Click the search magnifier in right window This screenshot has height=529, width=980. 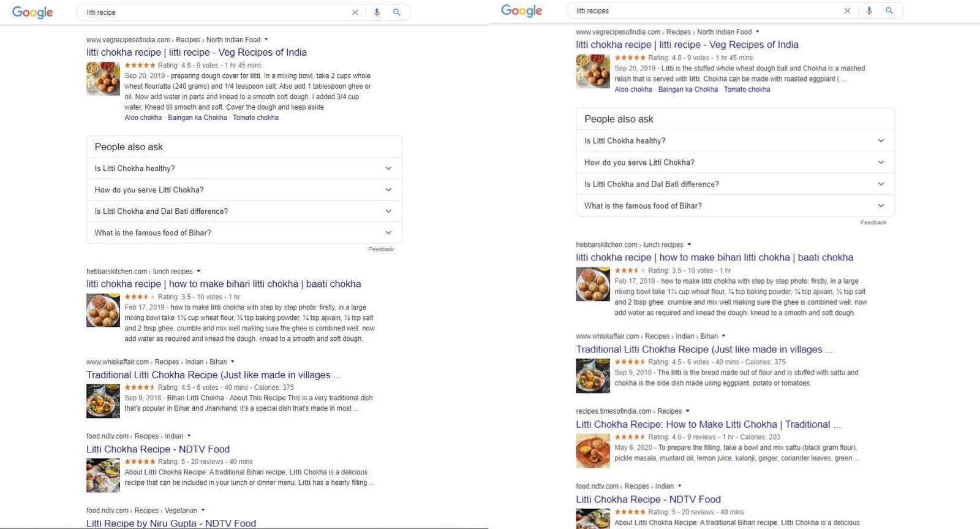coord(889,10)
